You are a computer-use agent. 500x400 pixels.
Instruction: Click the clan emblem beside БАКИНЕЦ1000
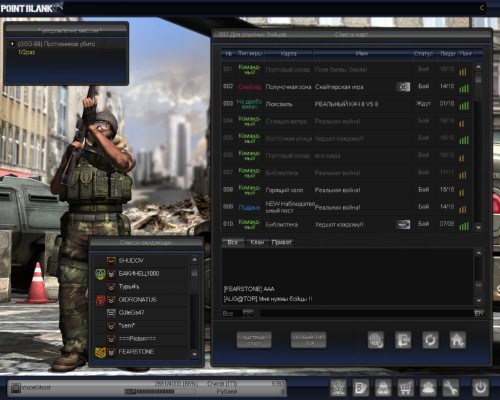[100, 274]
